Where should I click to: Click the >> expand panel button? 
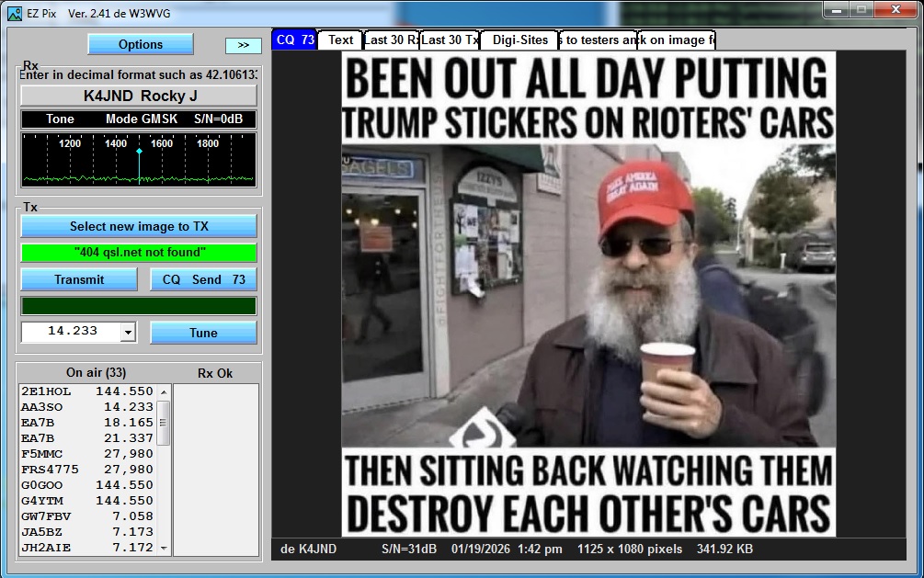point(244,44)
